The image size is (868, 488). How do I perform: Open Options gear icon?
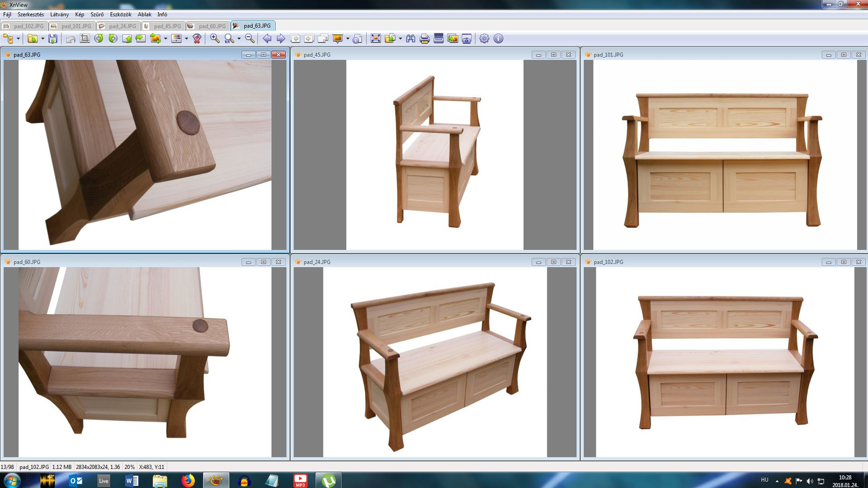point(484,39)
